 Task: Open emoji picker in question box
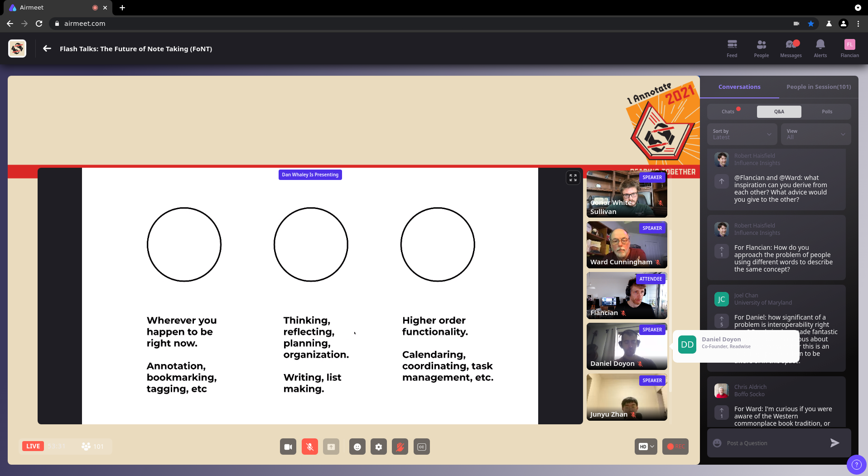tap(717, 443)
